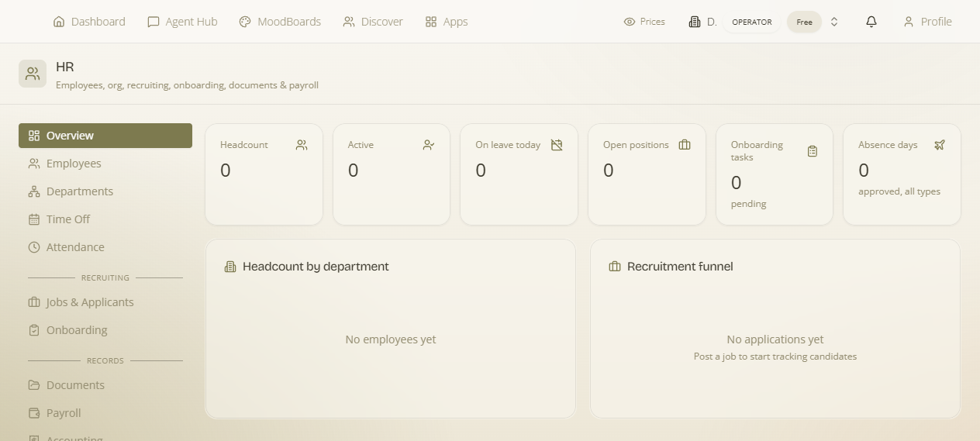Click the Headcount card people icon

point(302,145)
